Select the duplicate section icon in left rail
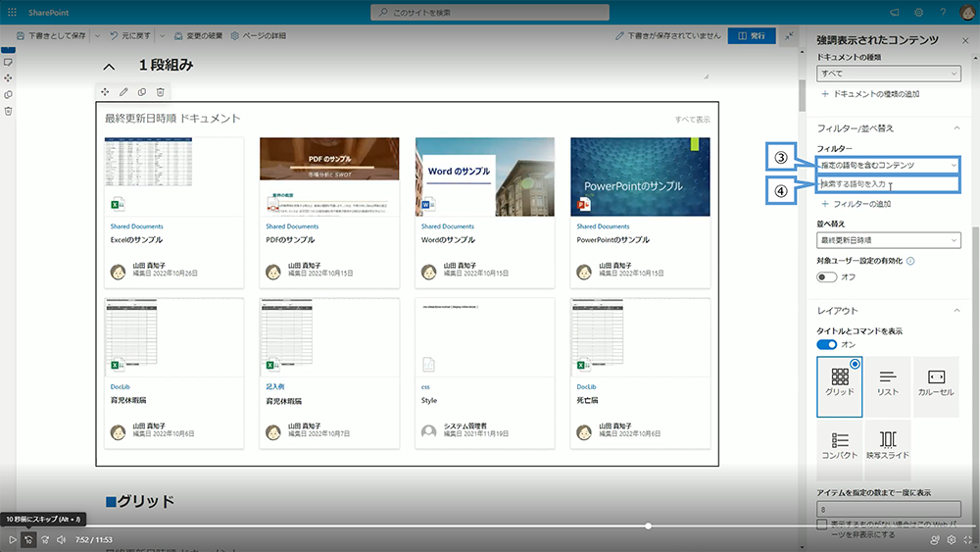Viewport: 980px width, 552px height. click(x=8, y=94)
